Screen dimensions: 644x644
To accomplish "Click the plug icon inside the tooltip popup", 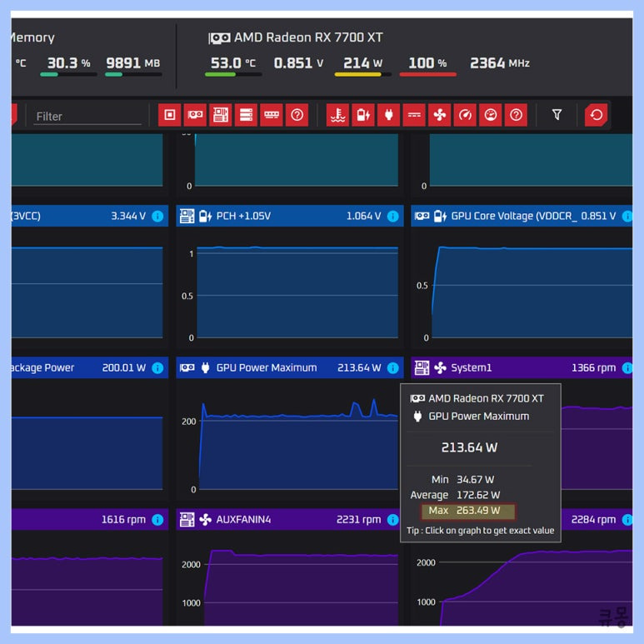I will pos(417,417).
